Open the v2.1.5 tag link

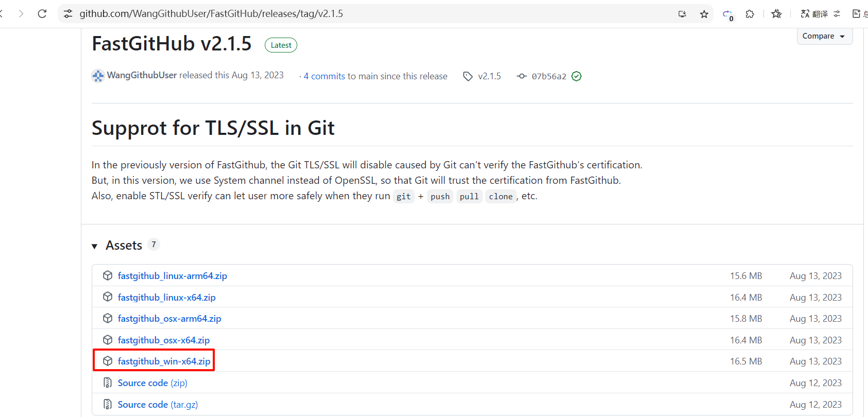point(489,76)
